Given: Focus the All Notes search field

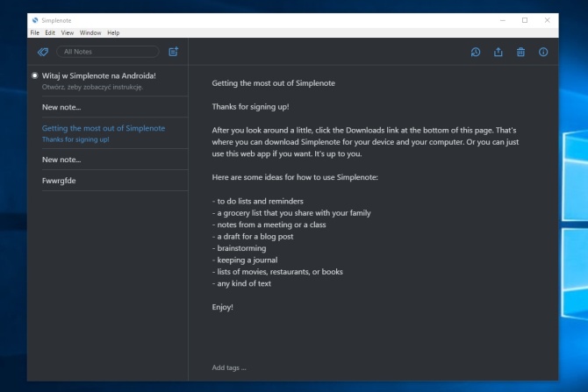Looking at the screenshot, I should [x=108, y=52].
